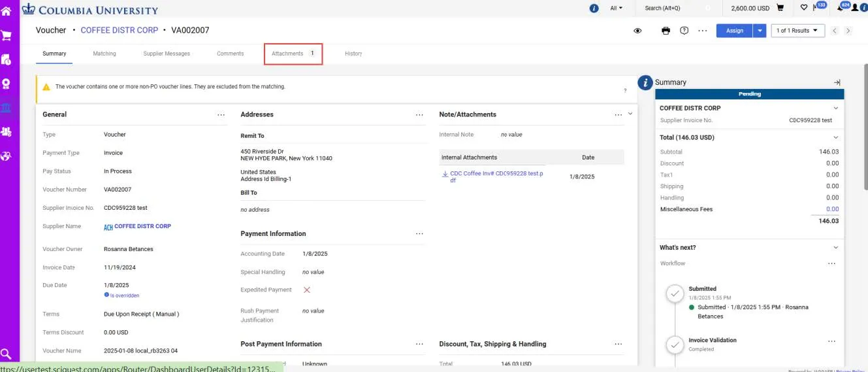868x372 pixels.
Task: Click the Columbia University crown logo
Action: tap(28, 9)
